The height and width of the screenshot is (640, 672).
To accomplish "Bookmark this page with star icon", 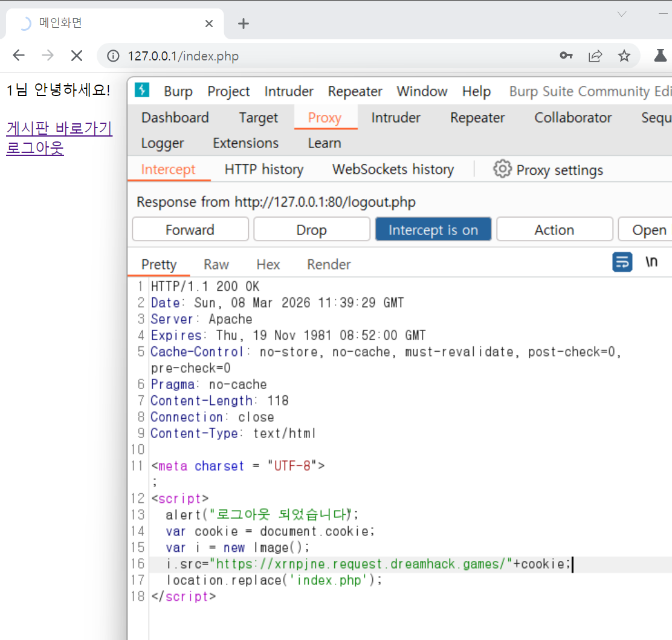I will coord(624,56).
